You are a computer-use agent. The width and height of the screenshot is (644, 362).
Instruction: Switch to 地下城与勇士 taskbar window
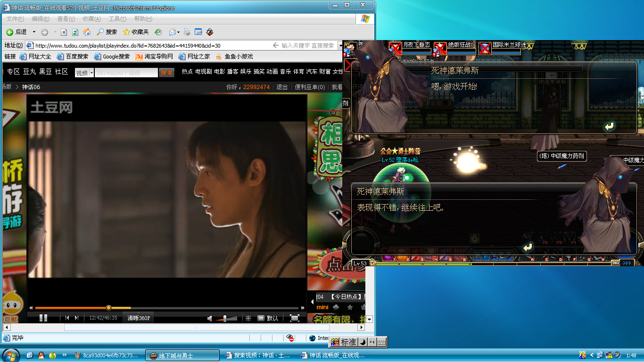point(182,355)
